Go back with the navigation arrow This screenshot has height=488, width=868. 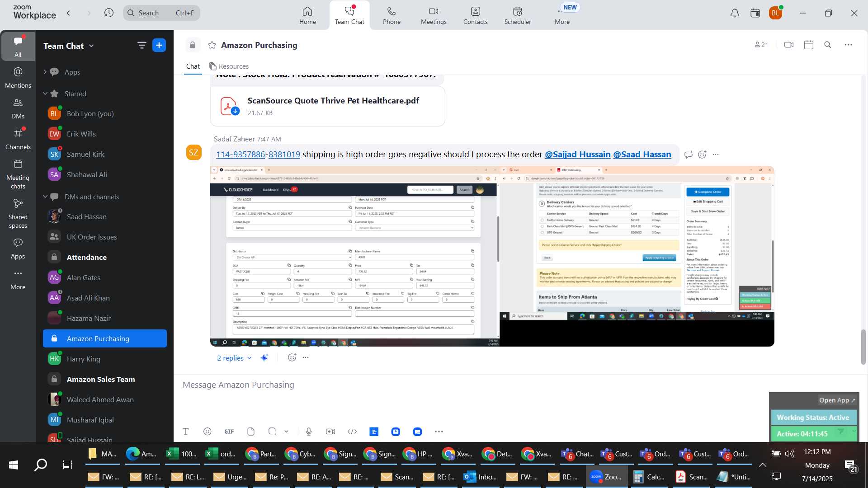[x=69, y=13]
